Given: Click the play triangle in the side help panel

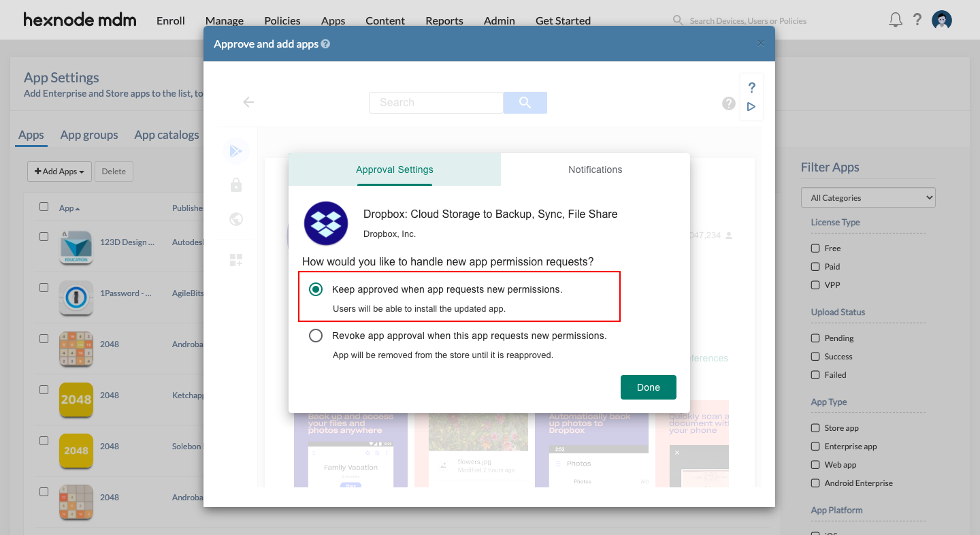Looking at the screenshot, I should 751,107.
